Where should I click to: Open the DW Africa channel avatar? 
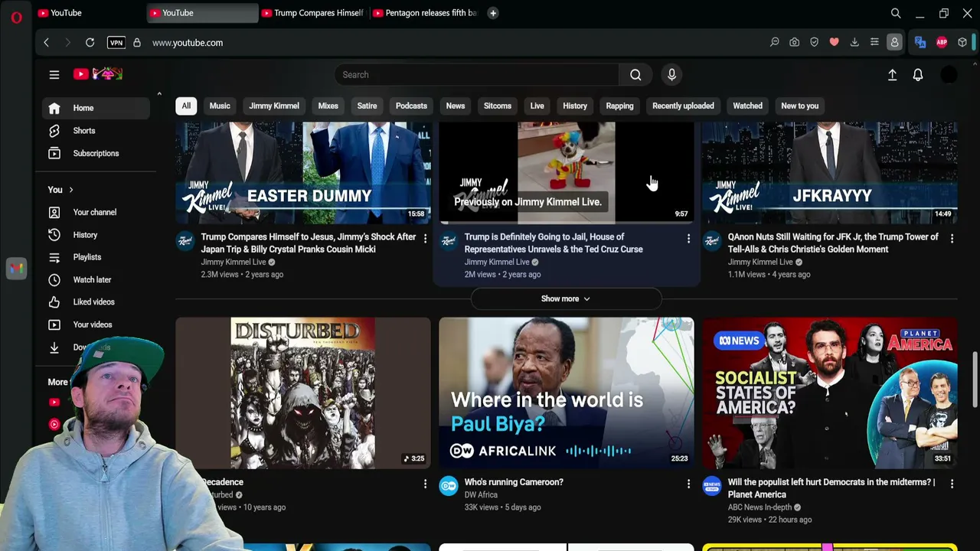coord(449,485)
